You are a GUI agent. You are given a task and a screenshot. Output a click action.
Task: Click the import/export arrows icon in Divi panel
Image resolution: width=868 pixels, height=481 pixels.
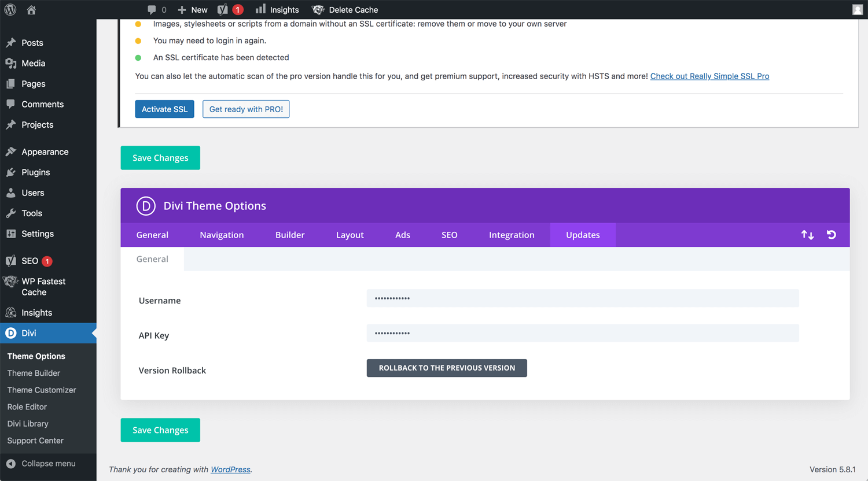[x=808, y=235]
